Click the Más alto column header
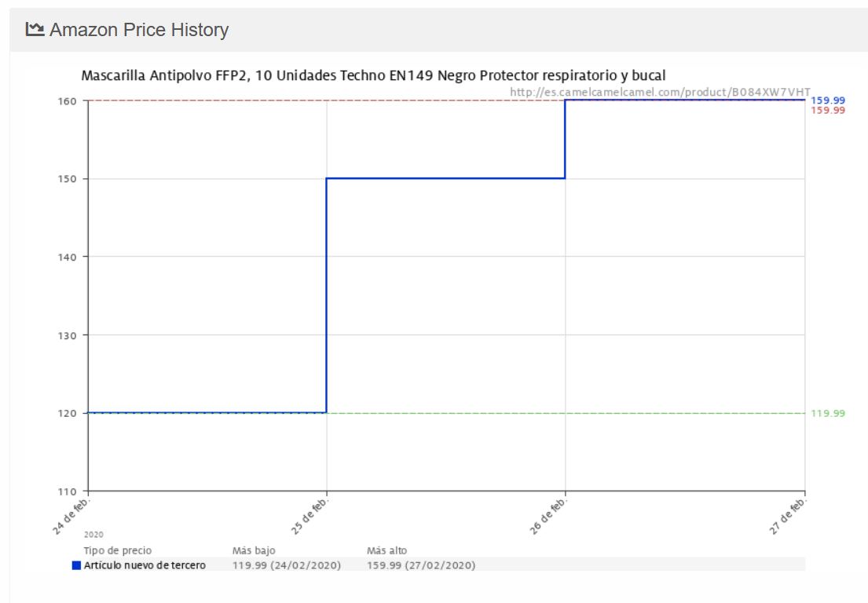 [386, 550]
